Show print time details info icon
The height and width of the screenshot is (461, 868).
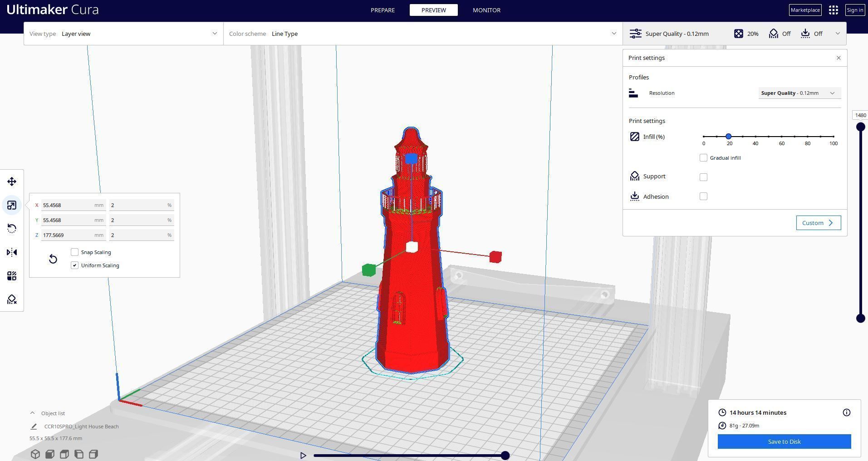coord(847,412)
